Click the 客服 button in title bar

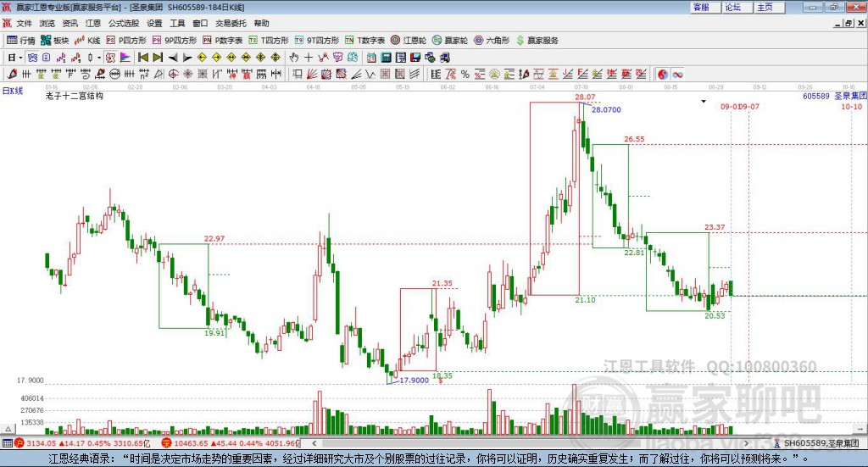[705, 7]
